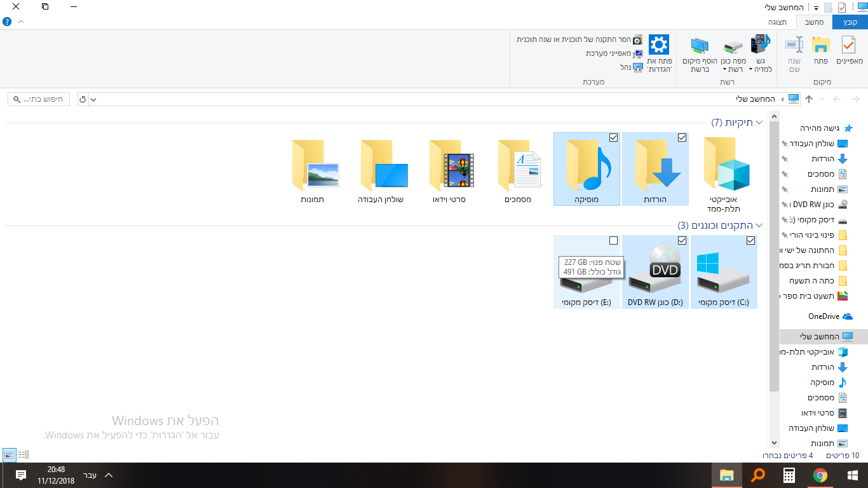868x488 pixels.
Task: Click מאפייני מערכת in the ribbon
Action: click(x=614, y=53)
